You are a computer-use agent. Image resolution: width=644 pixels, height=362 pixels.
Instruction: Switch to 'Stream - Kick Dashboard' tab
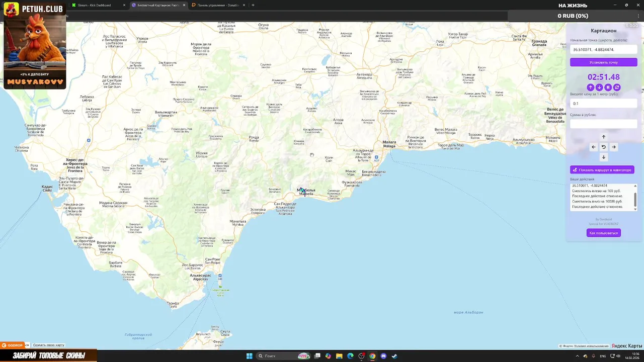[x=97, y=5]
